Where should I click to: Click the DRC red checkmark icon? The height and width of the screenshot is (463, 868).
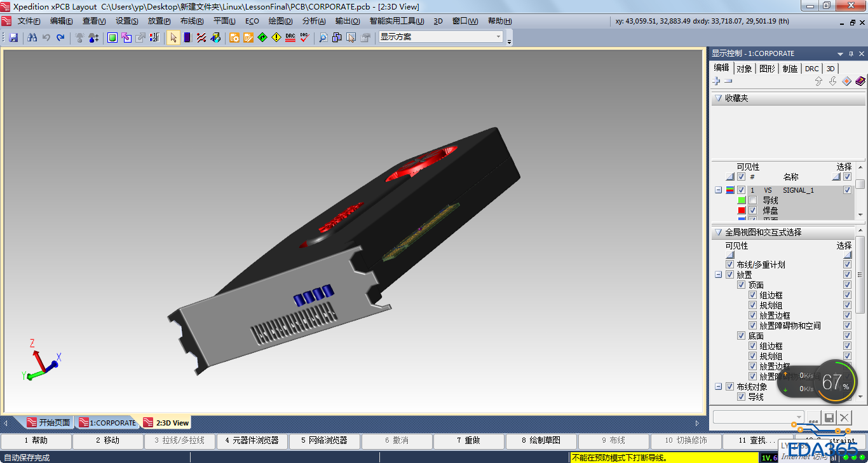coord(304,38)
